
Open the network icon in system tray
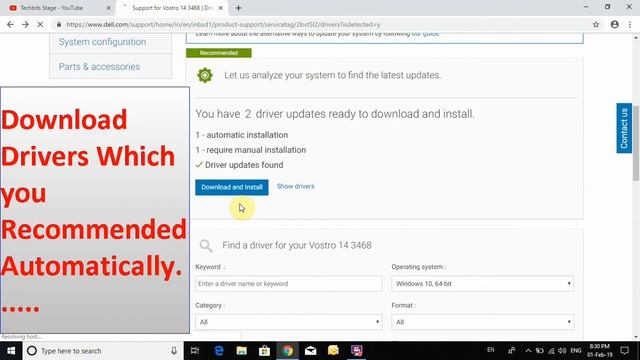pos(551,351)
